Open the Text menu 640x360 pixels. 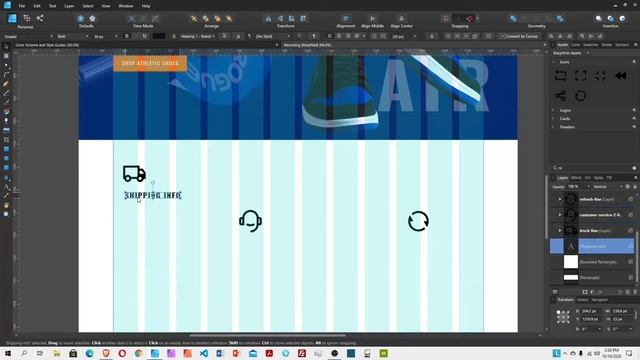52,6
